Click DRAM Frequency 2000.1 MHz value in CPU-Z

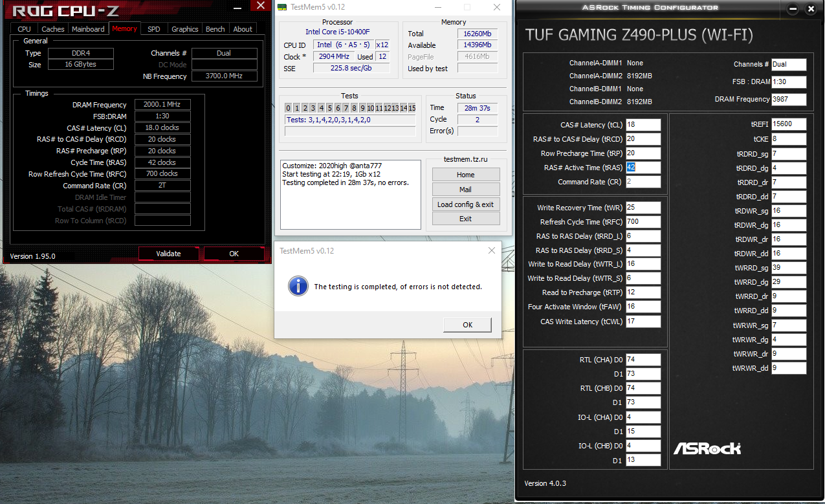pyautogui.click(x=162, y=105)
